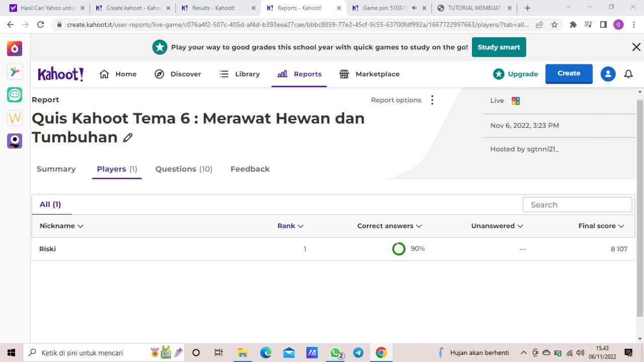Click the browser address bar
644x362 pixels.
pos(297,25)
